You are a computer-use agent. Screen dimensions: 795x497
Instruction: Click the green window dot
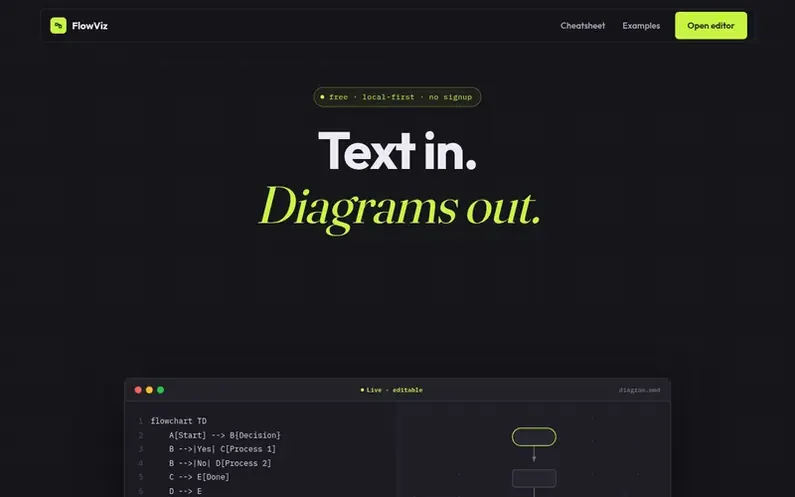(x=160, y=390)
